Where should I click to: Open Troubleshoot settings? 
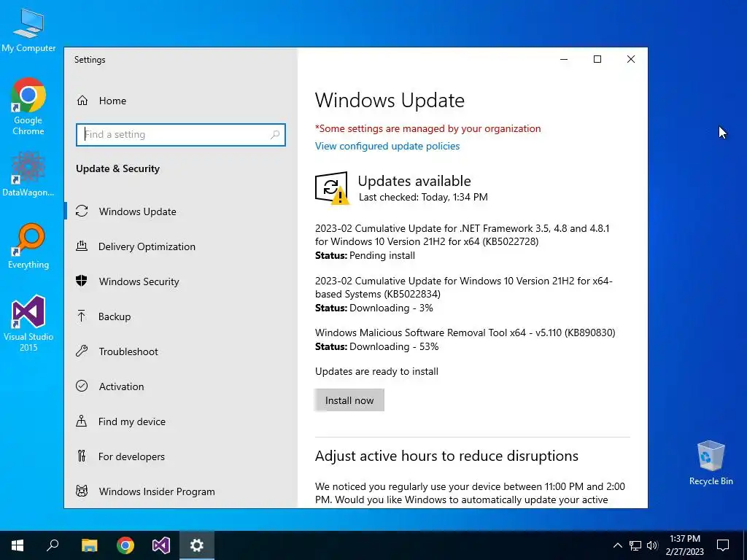(181, 351)
